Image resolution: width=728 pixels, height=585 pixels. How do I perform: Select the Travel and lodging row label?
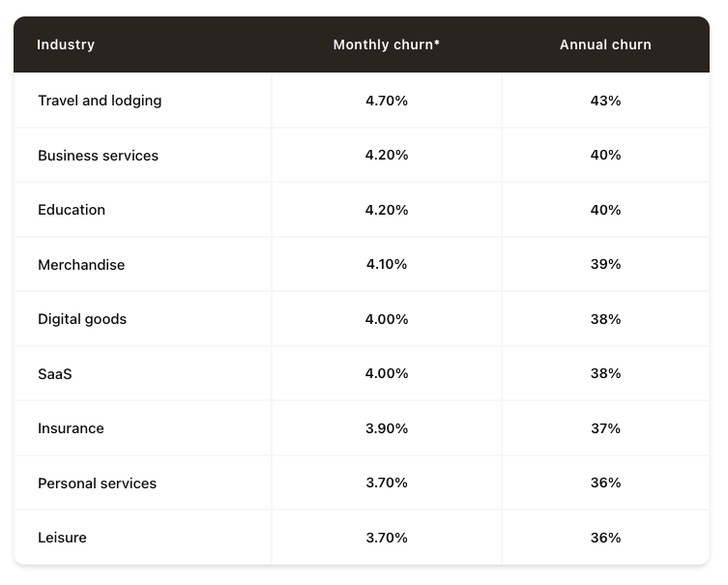[100, 101]
